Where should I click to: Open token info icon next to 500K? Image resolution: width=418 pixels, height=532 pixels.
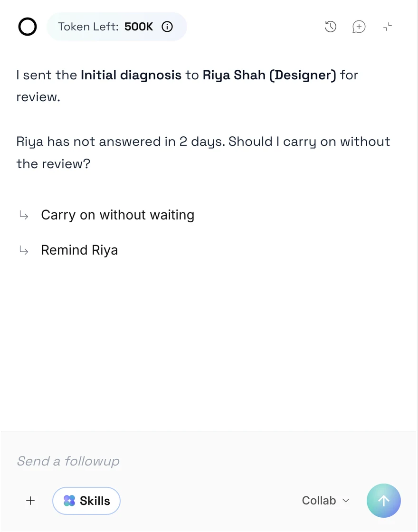point(167,27)
